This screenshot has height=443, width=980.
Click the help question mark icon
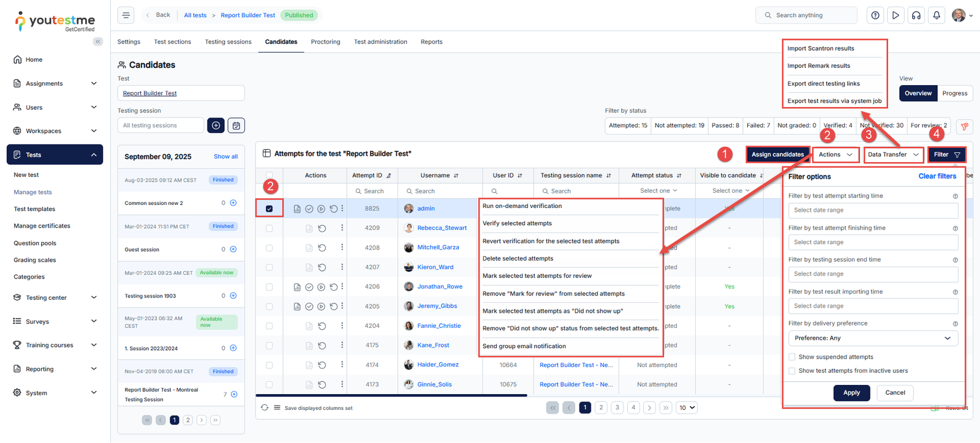point(875,15)
